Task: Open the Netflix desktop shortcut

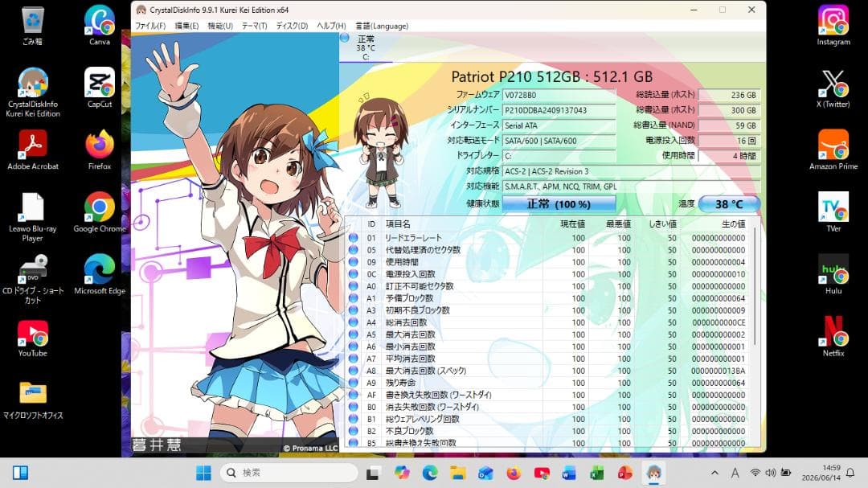Action: click(833, 336)
